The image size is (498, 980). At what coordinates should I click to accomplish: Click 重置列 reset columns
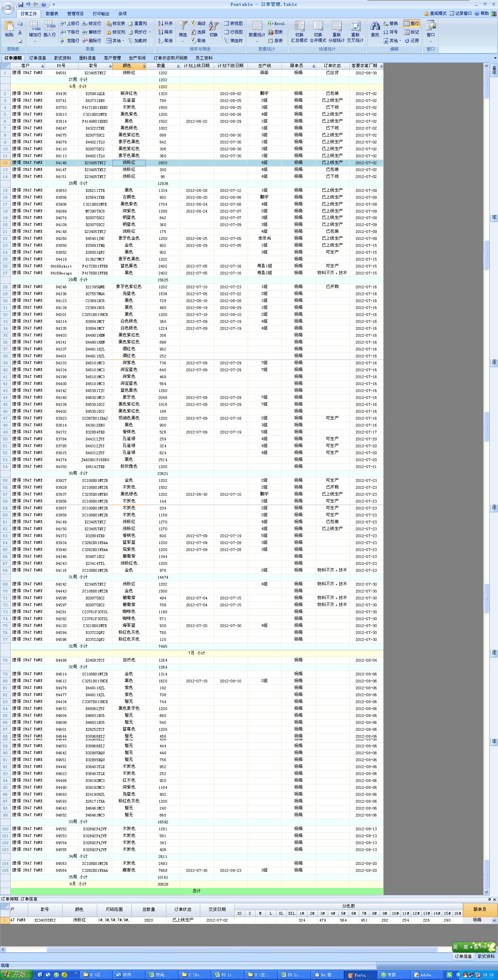[138, 23]
